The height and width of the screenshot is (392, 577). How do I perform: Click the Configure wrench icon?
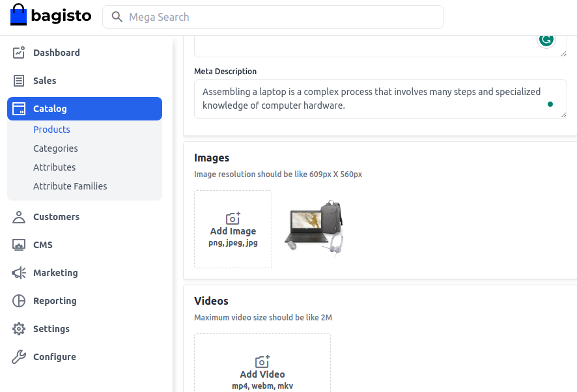point(18,356)
